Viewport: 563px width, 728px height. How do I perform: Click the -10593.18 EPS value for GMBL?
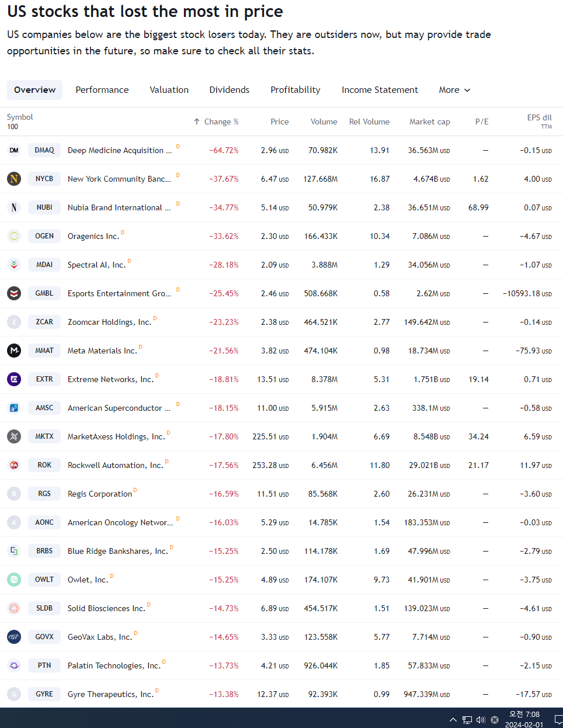(x=527, y=293)
